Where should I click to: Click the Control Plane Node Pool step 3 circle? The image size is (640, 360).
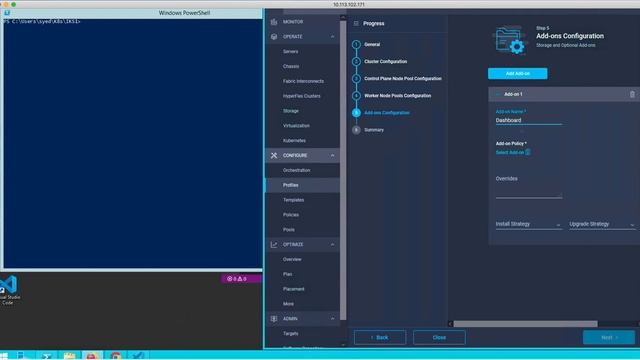pyautogui.click(x=356, y=78)
